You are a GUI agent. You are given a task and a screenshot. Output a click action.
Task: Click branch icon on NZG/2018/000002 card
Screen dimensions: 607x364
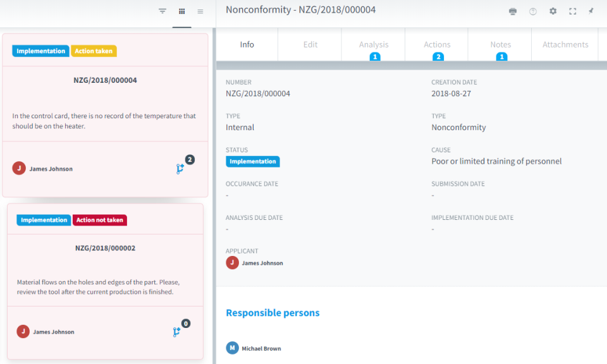click(177, 332)
